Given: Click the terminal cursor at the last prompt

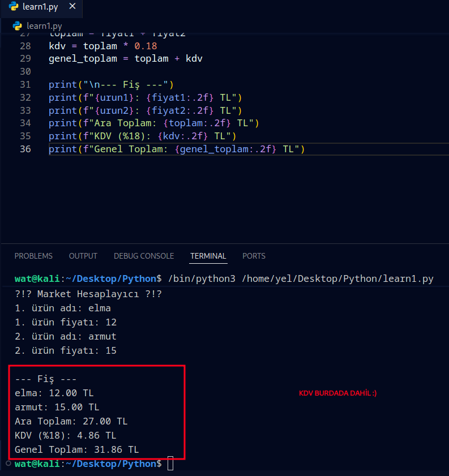Looking at the screenshot, I should [x=170, y=464].
